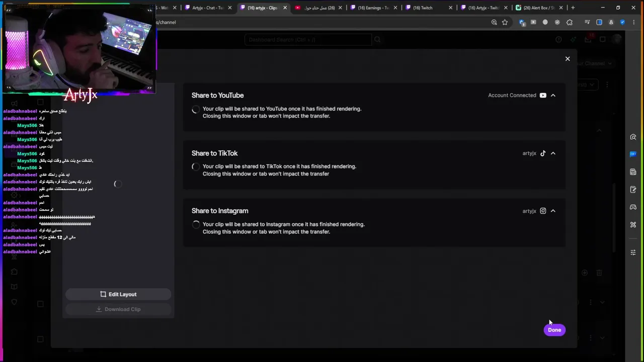The image size is (644, 362).
Task: Open the blue chat icon in right sidebar
Action: [633, 154]
